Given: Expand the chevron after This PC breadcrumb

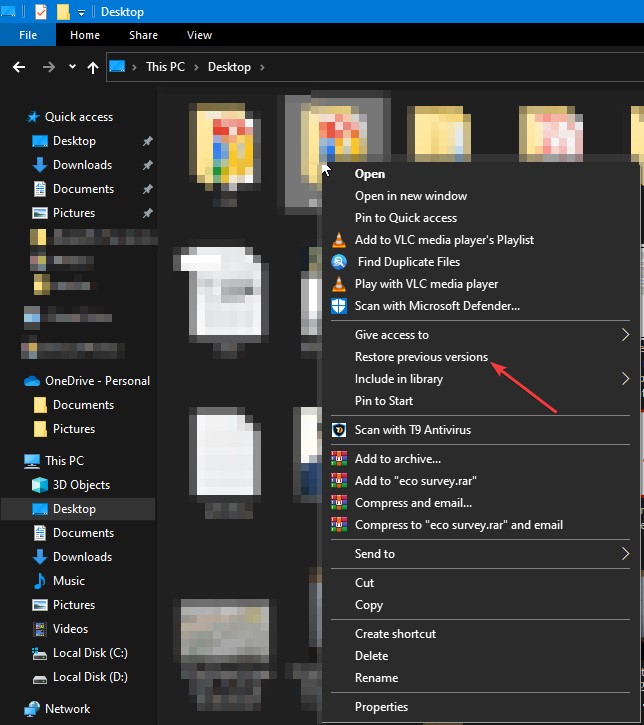Looking at the screenshot, I should click(x=196, y=68).
